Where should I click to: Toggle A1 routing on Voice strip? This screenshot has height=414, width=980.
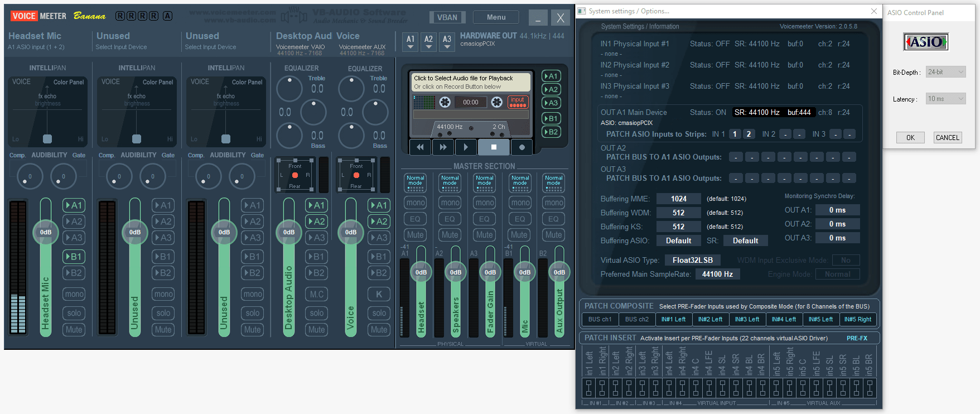coord(379,205)
